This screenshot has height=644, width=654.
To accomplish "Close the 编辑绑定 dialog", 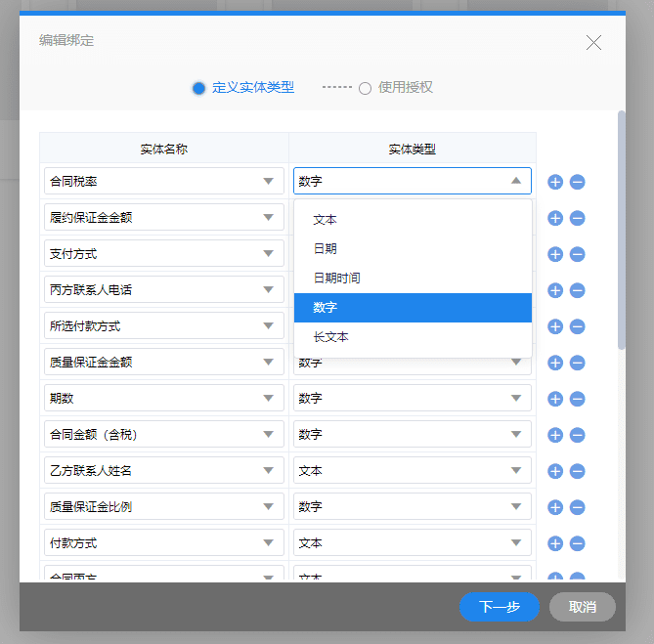I will [x=593, y=43].
